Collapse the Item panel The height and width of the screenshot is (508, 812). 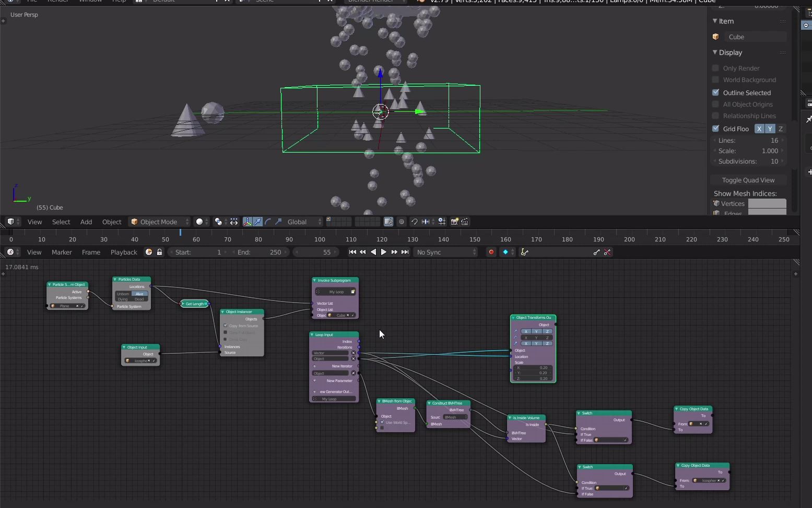715,21
